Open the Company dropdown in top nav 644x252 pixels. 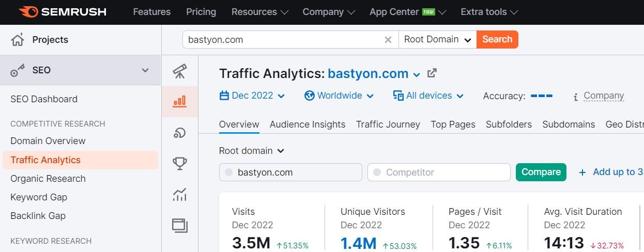(329, 11)
